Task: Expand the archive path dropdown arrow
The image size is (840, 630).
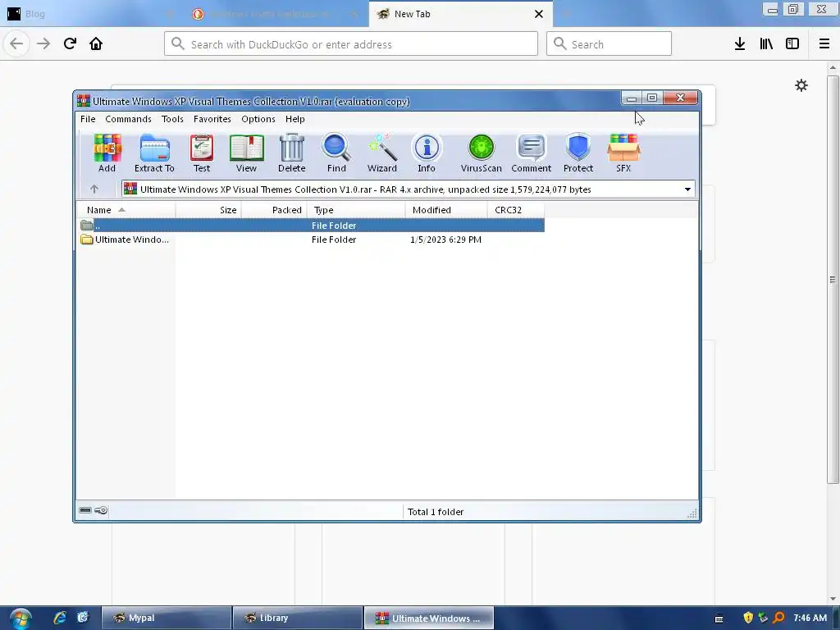Action: click(687, 189)
